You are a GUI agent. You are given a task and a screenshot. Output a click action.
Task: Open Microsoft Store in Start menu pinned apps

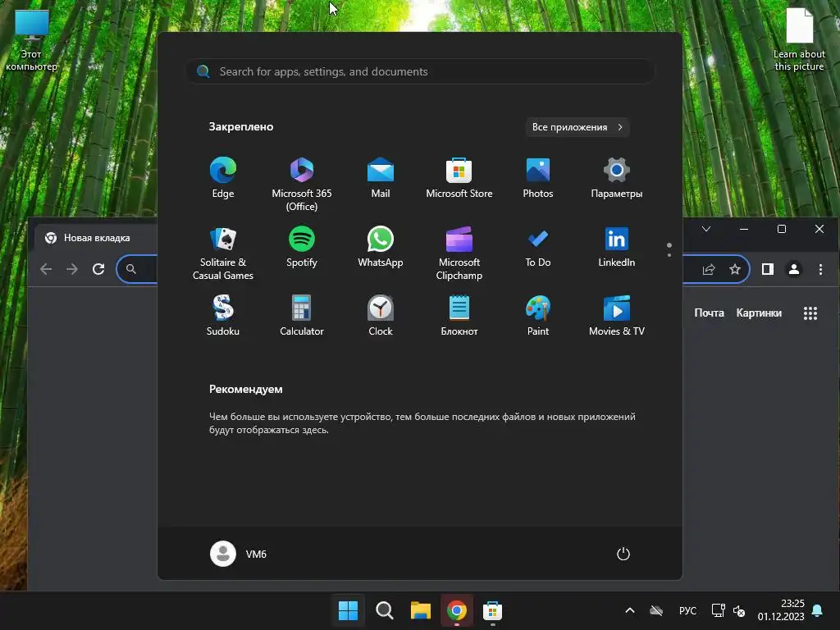(x=459, y=178)
